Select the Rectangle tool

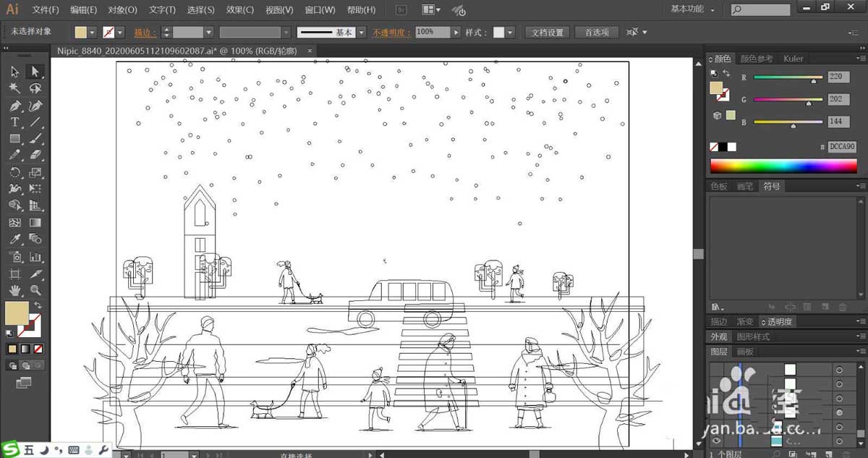pyautogui.click(x=14, y=138)
